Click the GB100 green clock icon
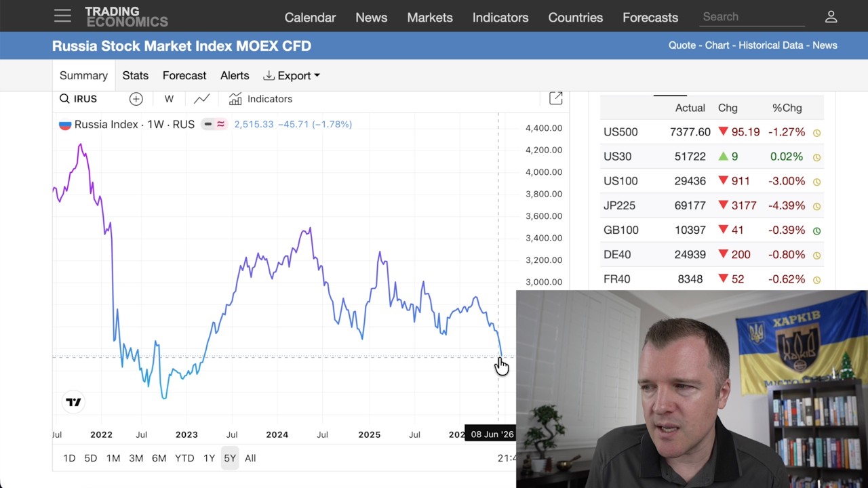 [816, 230]
